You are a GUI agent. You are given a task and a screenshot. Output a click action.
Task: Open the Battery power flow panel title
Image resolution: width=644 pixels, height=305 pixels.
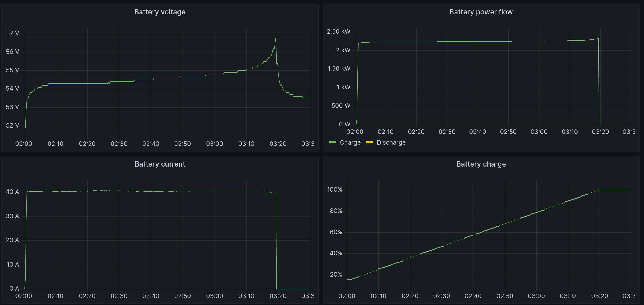[x=481, y=12]
